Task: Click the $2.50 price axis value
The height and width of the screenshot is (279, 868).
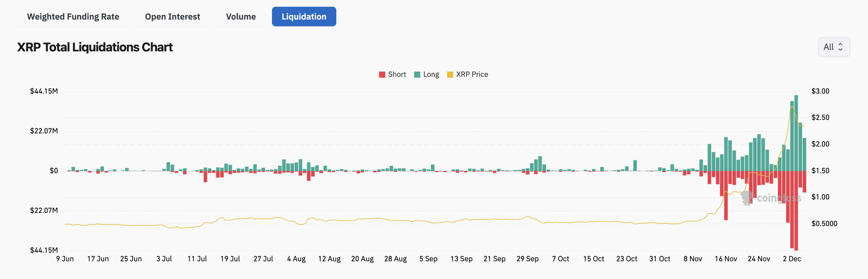Action: pyautogui.click(x=820, y=117)
